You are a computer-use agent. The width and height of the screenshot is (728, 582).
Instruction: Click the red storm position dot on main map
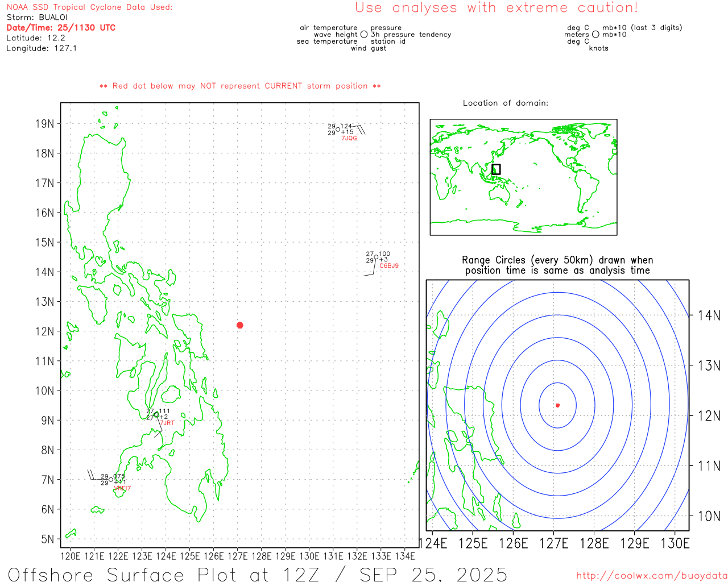click(239, 325)
